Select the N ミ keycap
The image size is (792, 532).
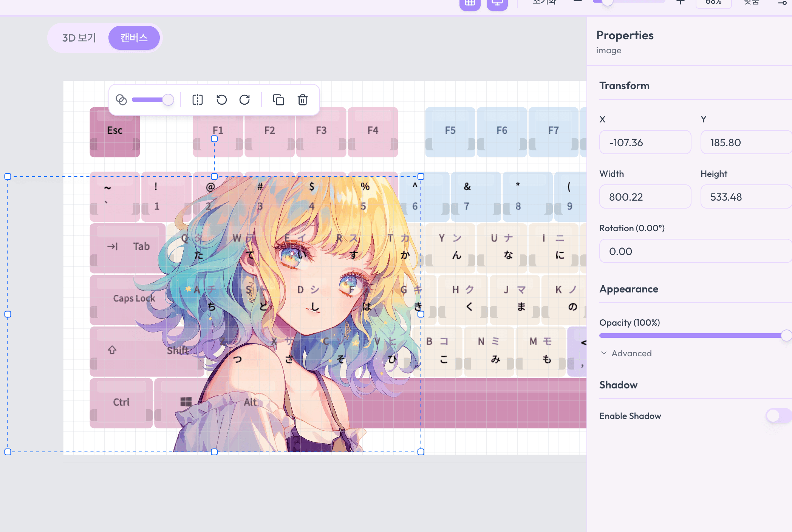(x=489, y=352)
